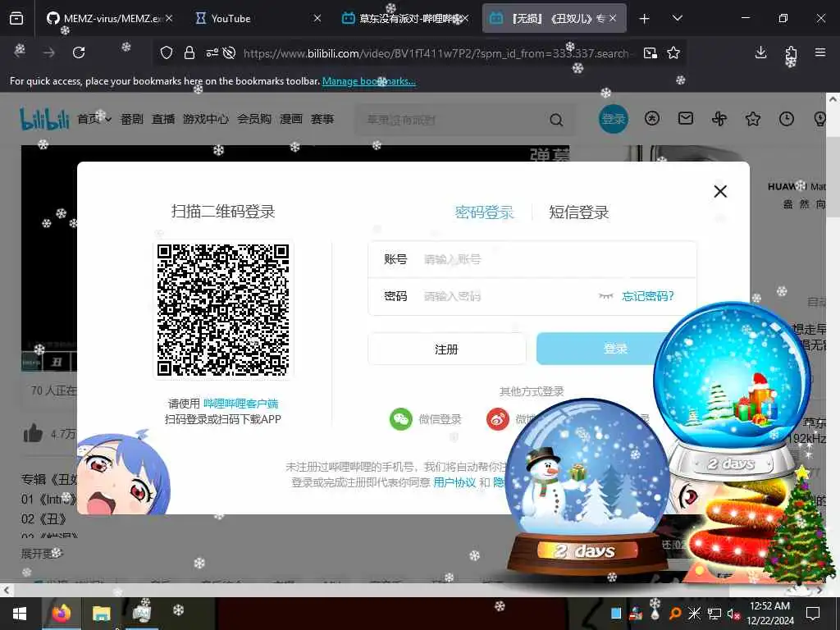Open the watch history clock icon
The width and height of the screenshot is (840, 630).
(787, 118)
